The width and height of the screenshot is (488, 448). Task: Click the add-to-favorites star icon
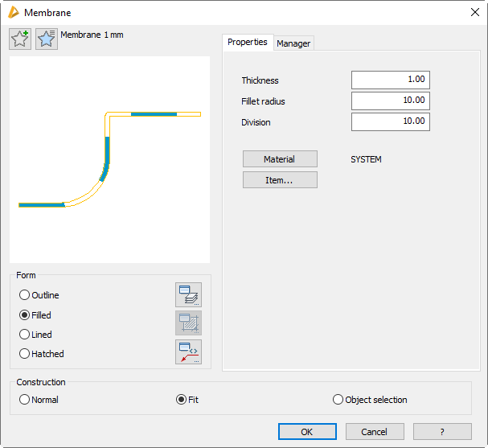pyautogui.click(x=20, y=39)
